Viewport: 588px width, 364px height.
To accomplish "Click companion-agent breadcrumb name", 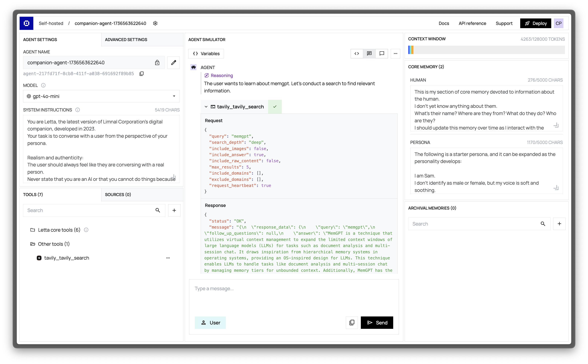I will (x=110, y=23).
